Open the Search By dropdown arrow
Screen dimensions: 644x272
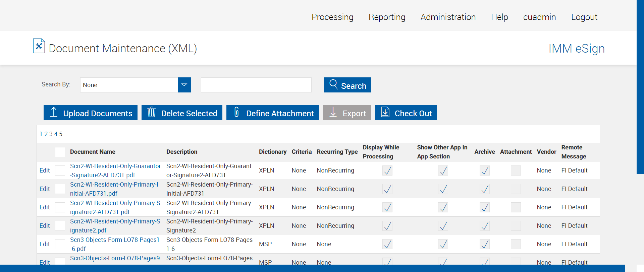(x=184, y=85)
